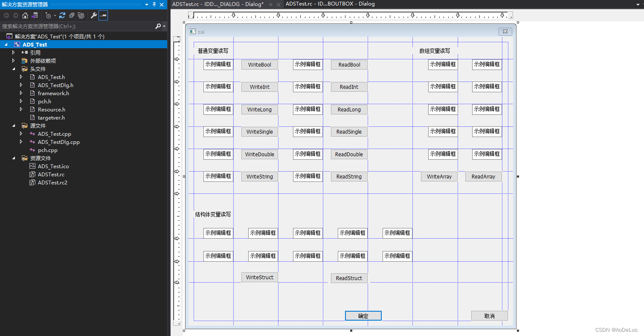Select the WriteString button
This screenshot has height=336, width=644.
(260, 177)
